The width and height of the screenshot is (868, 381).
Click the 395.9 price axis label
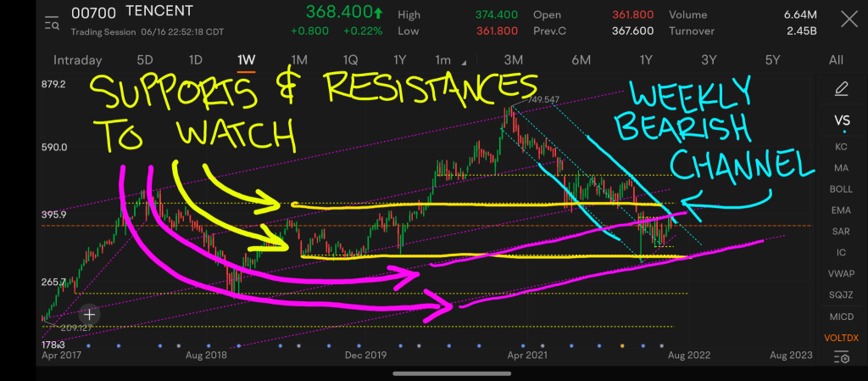point(53,215)
